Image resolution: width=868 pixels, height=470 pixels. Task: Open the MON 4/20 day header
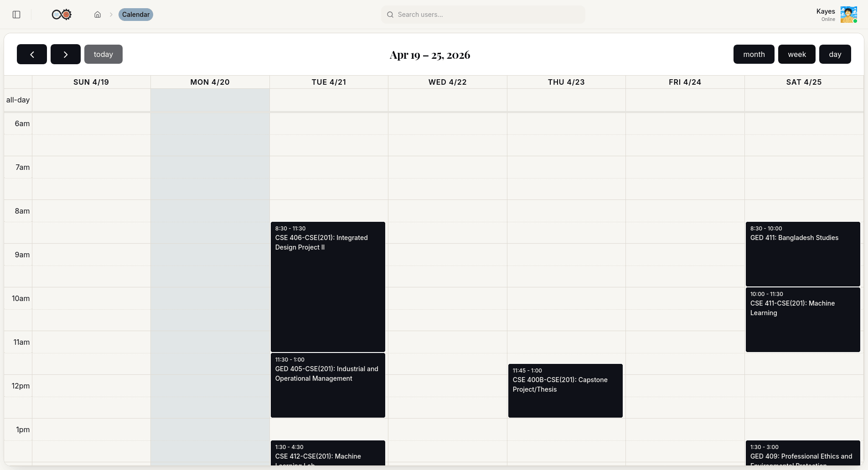210,82
